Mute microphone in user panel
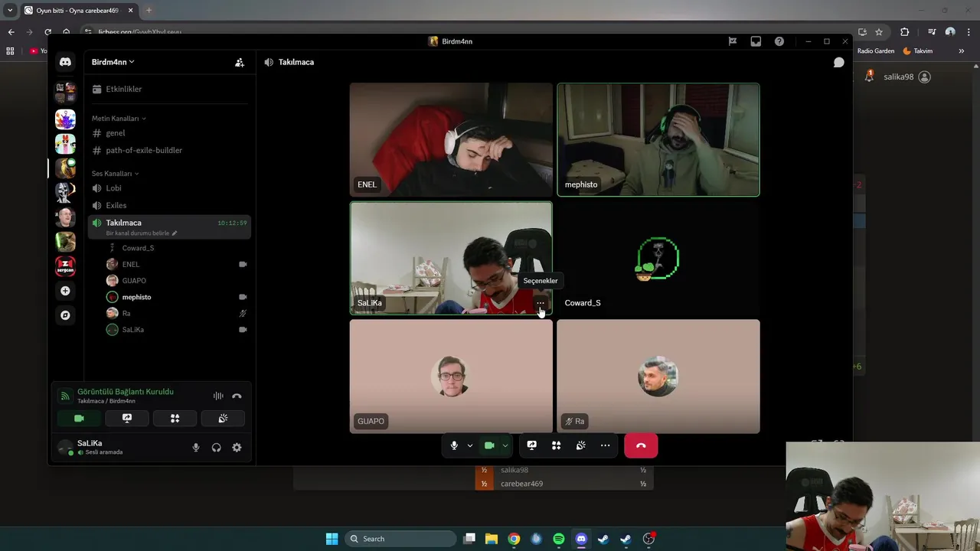This screenshot has width=980, height=551. [196, 448]
